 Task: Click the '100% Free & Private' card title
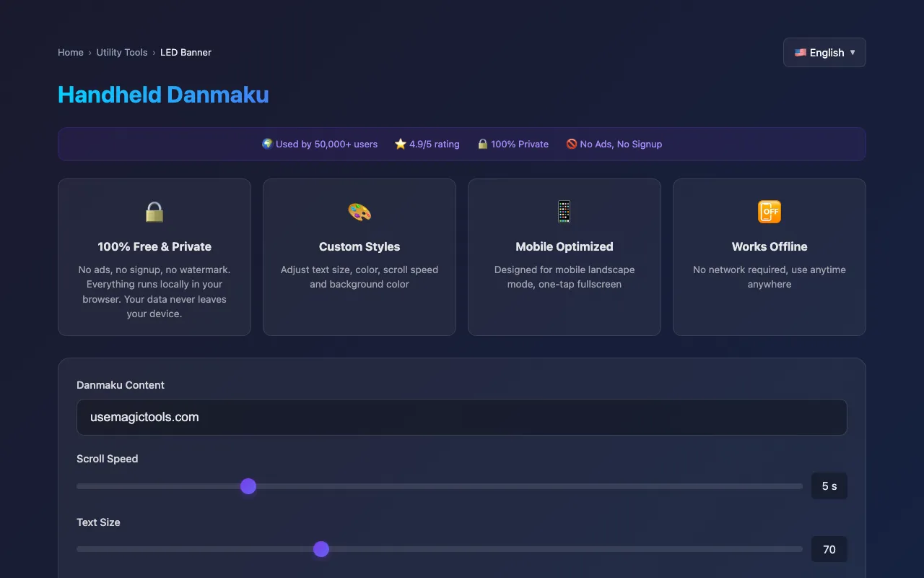[154, 246]
